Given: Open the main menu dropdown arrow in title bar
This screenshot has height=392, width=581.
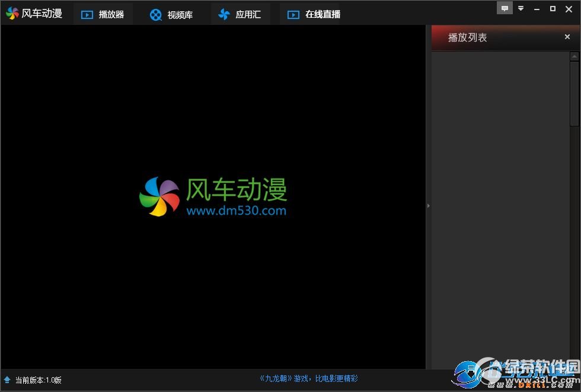Looking at the screenshot, I should click(x=521, y=8).
